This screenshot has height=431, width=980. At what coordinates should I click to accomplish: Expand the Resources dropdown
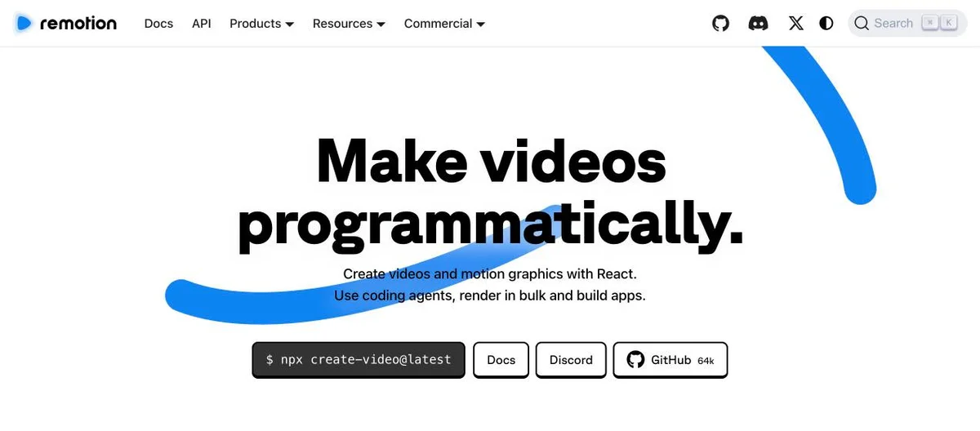(x=349, y=23)
